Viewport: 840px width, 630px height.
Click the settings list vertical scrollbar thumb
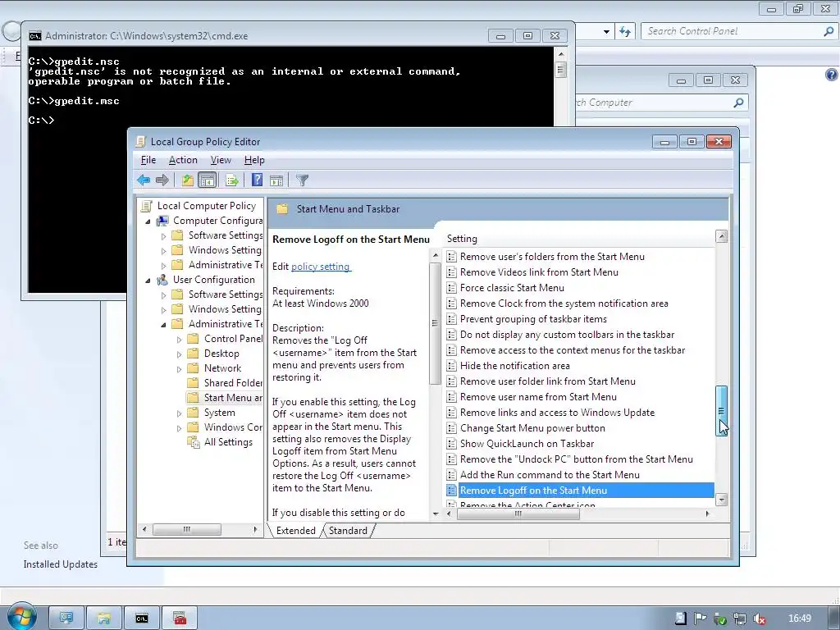[x=722, y=410]
